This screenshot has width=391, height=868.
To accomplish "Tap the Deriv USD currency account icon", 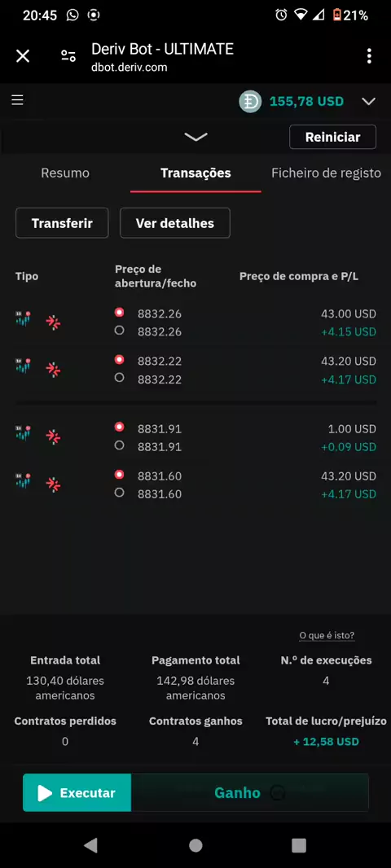I will click(250, 101).
